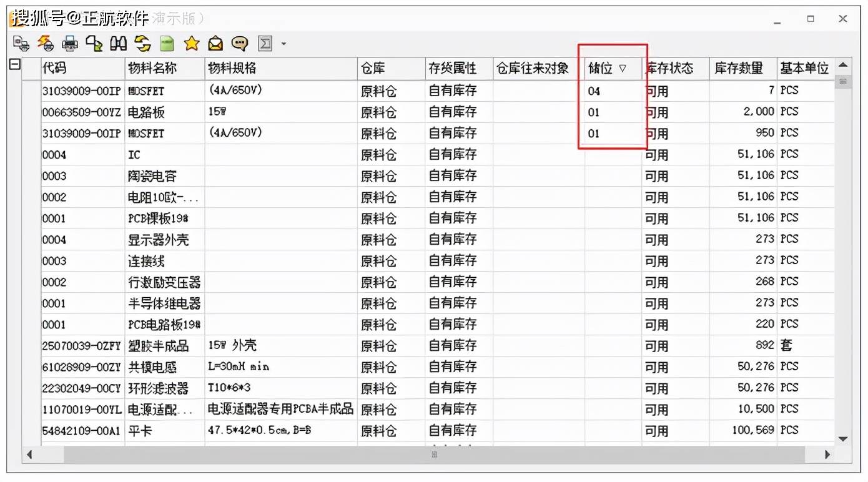Viewport: 868px width, 482px height.
Task: Click the printer icon on the toolbar
Action: (x=70, y=44)
